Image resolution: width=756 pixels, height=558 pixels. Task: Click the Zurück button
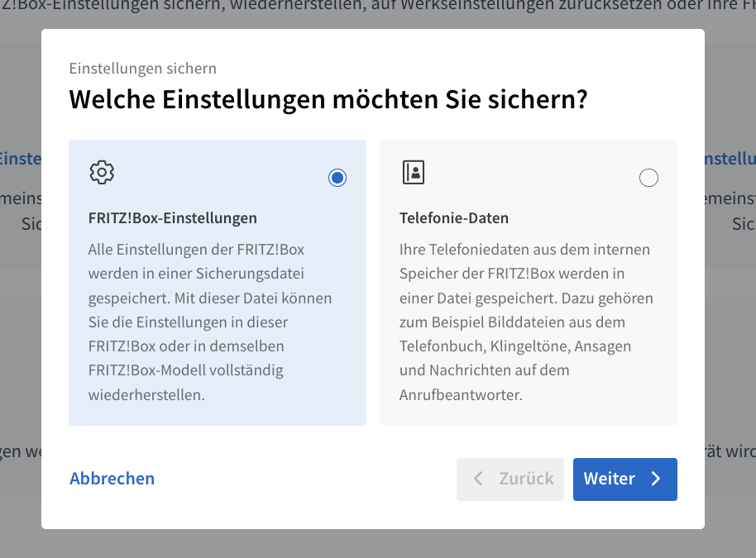(x=510, y=479)
